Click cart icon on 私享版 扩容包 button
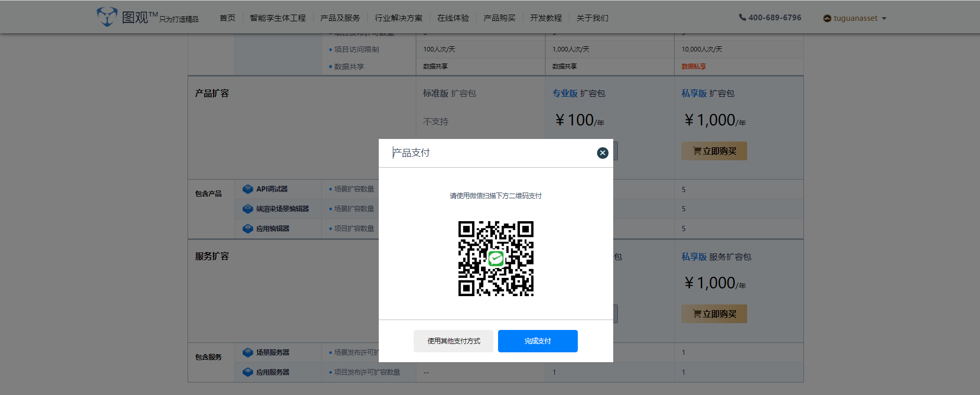The image size is (980, 395). click(x=697, y=151)
